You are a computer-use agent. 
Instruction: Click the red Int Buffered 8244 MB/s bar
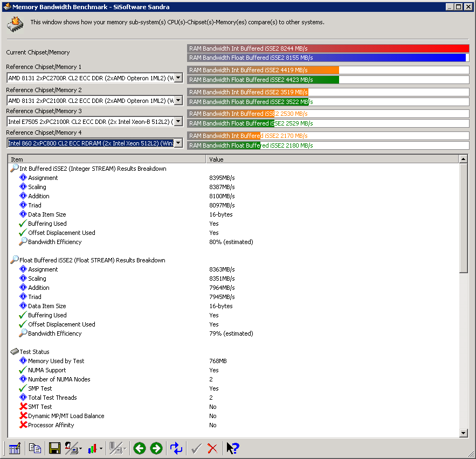coord(328,48)
